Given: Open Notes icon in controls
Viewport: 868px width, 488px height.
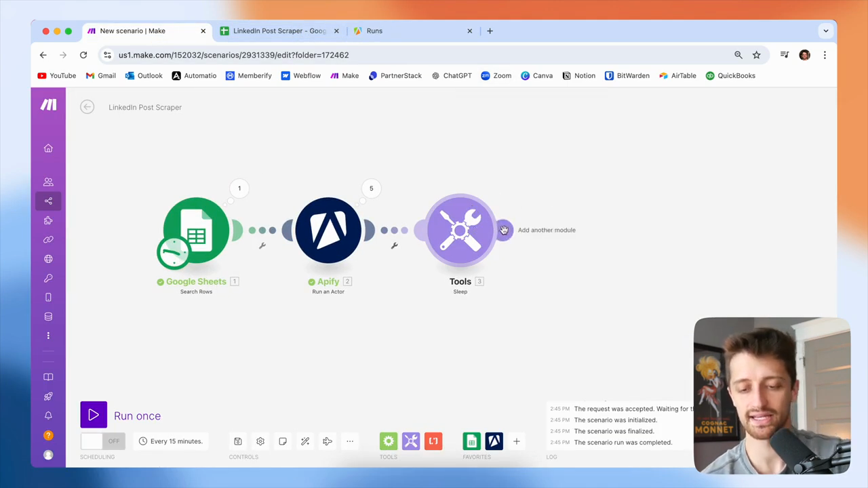Looking at the screenshot, I should tap(283, 441).
